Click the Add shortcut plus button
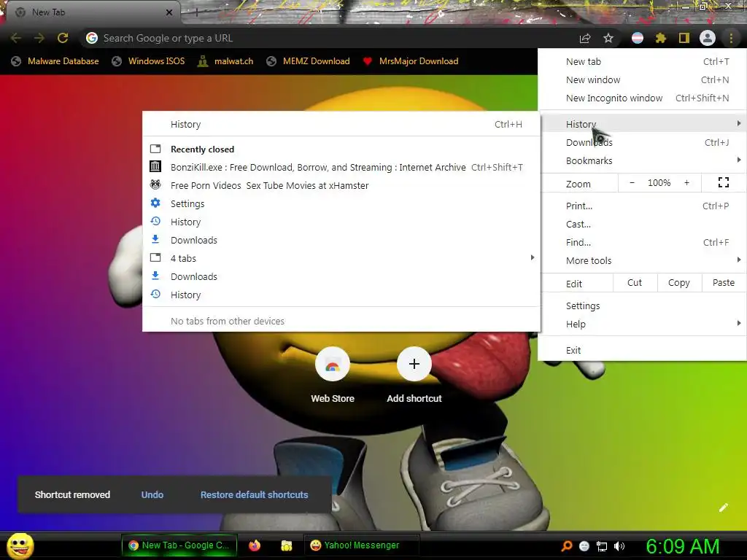The height and width of the screenshot is (560, 747). (414, 365)
